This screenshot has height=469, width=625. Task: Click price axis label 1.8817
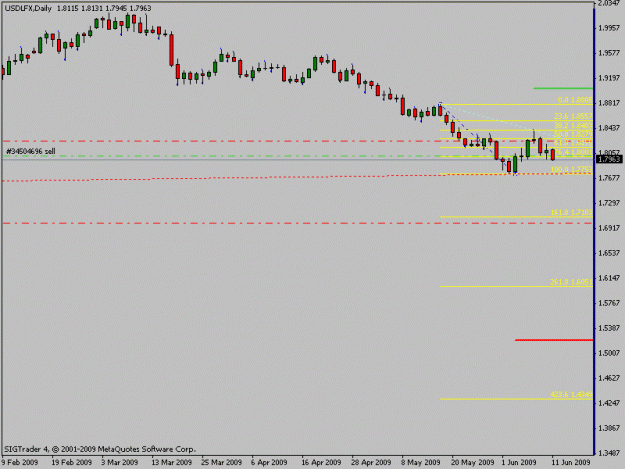click(x=610, y=103)
